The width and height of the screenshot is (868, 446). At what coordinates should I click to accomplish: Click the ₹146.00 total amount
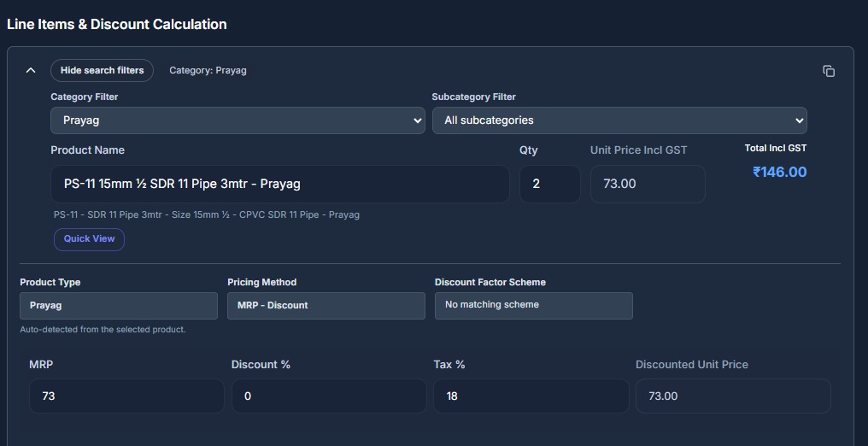[x=779, y=172]
